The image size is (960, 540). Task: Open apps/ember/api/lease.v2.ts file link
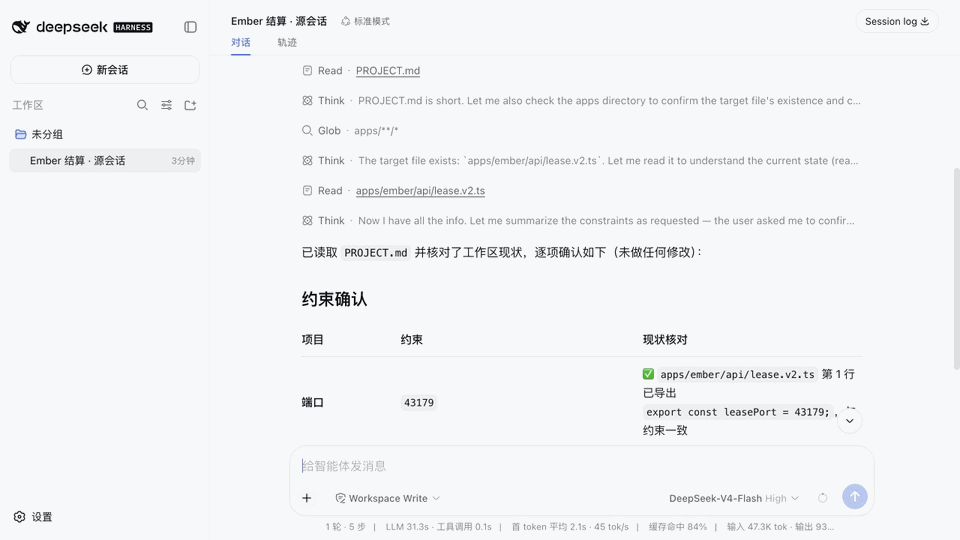click(x=420, y=190)
